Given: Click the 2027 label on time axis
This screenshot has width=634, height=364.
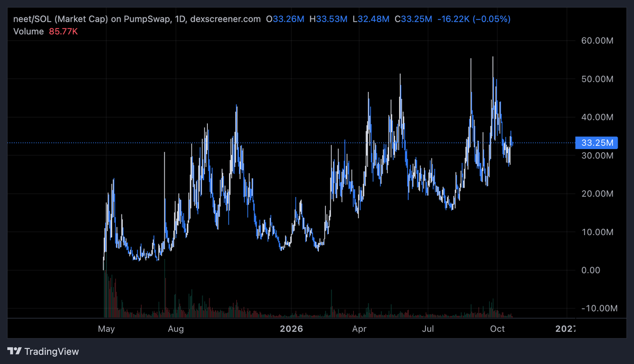Looking at the screenshot, I should [x=565, y=329].
